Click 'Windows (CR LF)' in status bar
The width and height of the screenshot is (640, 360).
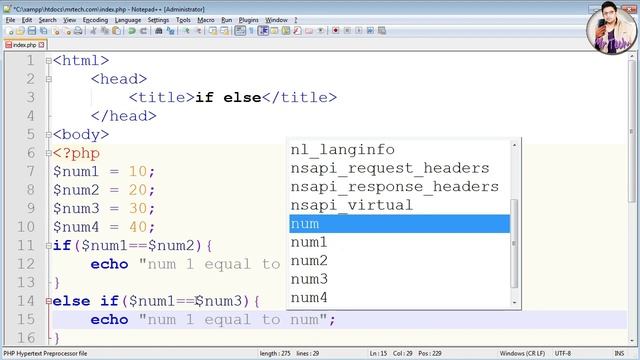click(522, 353)
